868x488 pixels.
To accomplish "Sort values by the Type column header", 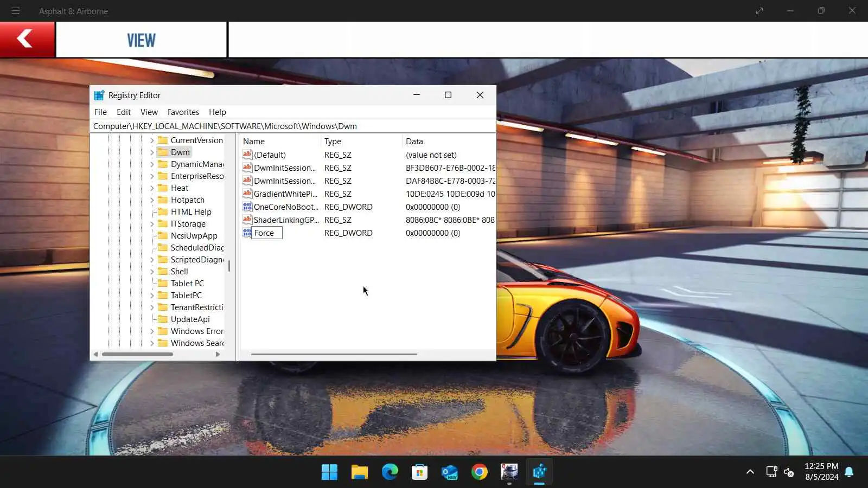I will tap(361, 142).
